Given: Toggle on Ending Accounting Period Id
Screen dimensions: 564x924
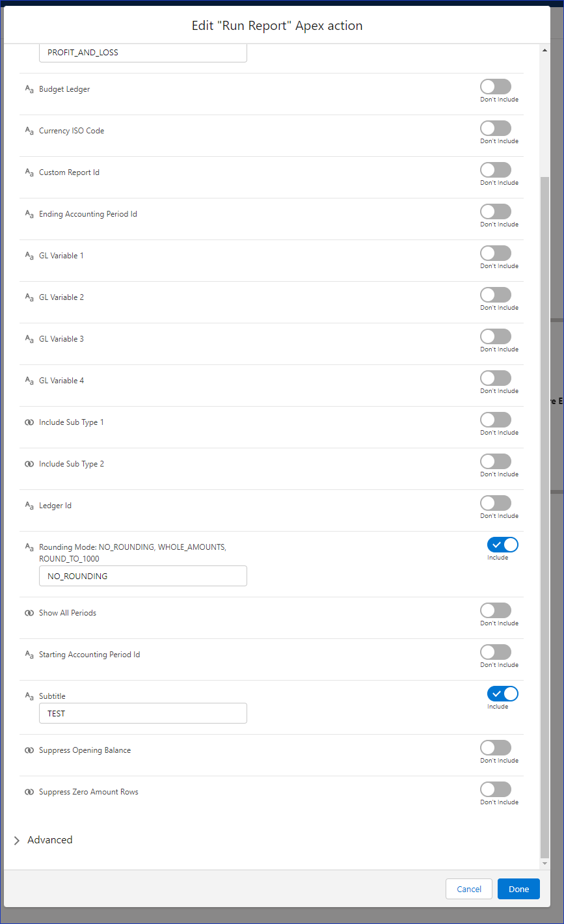Looking at the screenshot, I should 496,211.
